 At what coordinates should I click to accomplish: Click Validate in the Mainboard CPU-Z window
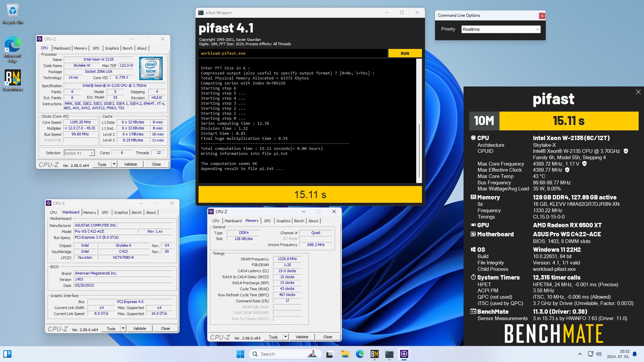[140, 328]
